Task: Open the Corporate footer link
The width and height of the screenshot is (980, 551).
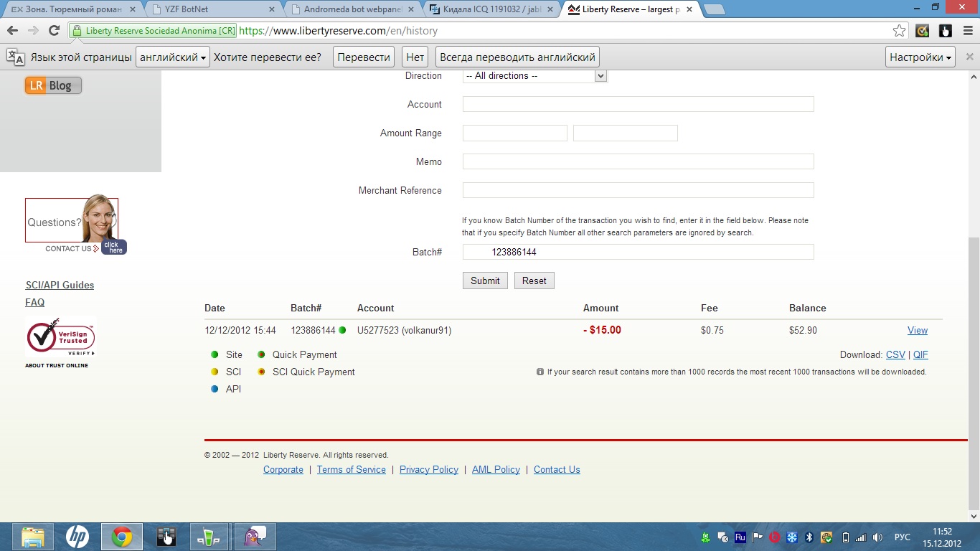Action: click(283, 469)
